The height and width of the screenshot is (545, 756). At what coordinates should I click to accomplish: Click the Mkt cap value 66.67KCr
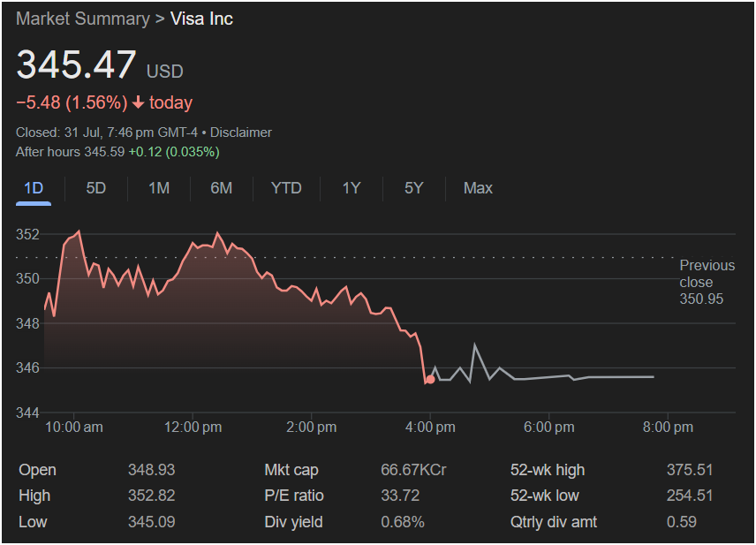tap(413, 470)
